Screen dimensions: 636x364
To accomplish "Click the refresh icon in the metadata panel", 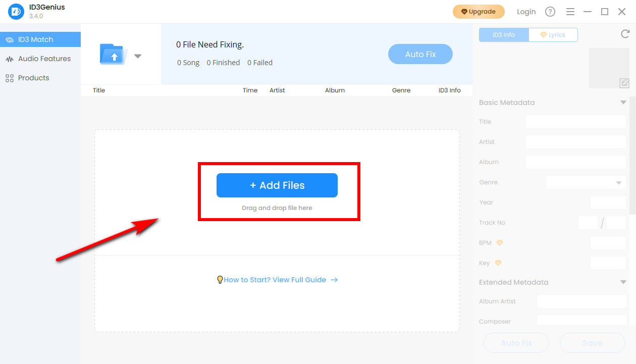I will coord(625,34).
